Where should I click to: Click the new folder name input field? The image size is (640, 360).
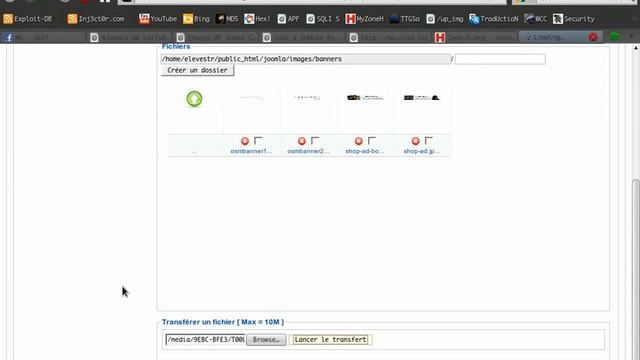pyautogui.click(x=500, y=59)
